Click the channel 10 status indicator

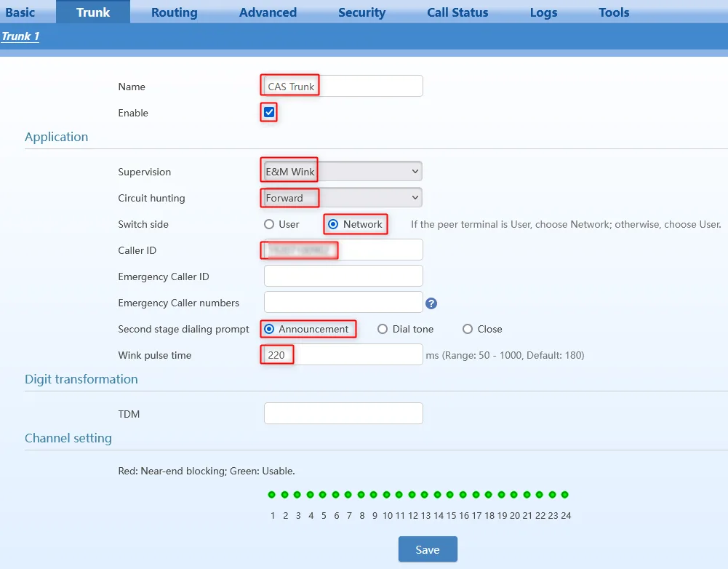pos(386,495)
